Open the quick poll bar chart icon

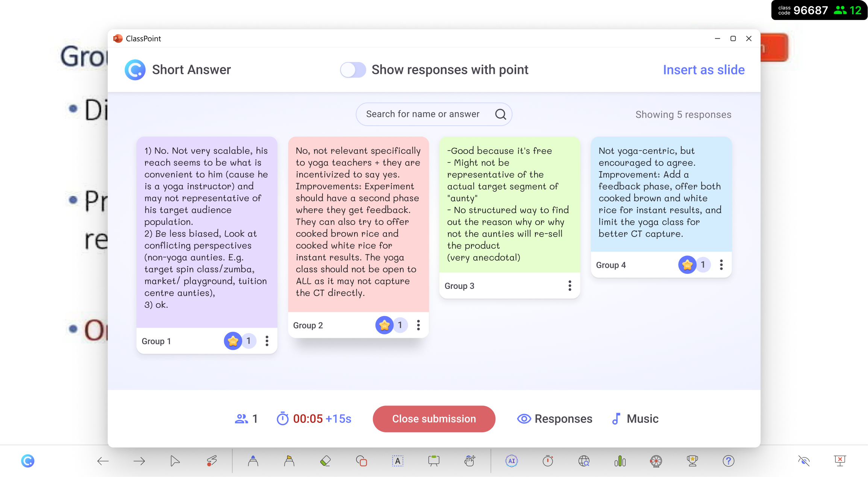pos(620,461)
